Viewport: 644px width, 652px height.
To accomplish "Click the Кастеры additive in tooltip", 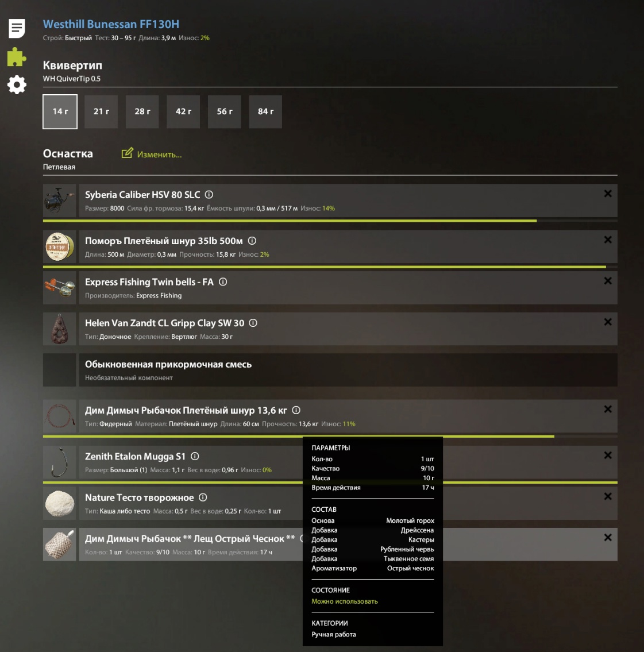I will click(421, 540).
